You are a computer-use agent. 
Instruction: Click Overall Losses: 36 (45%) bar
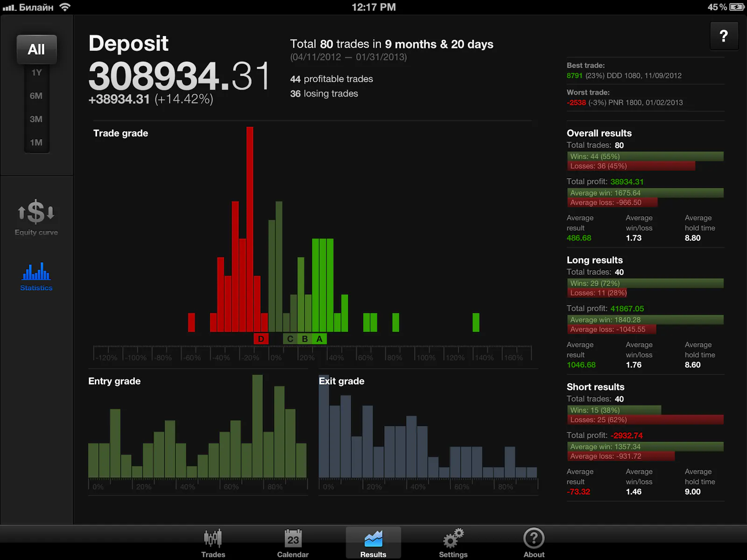point(631,166)
